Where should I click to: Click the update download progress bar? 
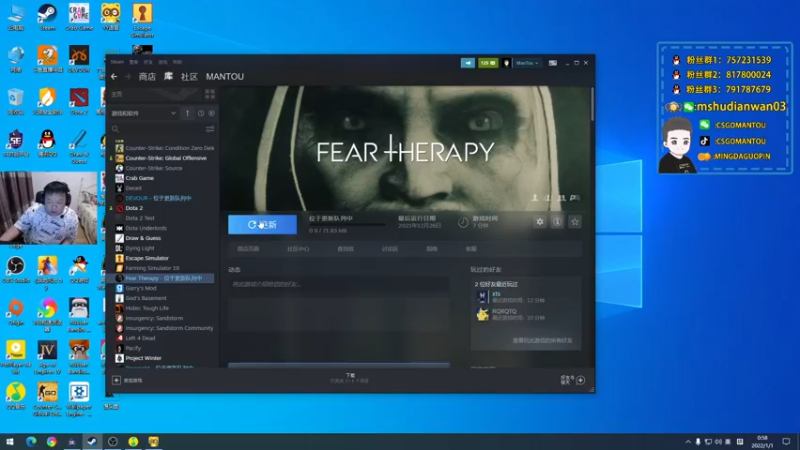[x=347, y=224]
